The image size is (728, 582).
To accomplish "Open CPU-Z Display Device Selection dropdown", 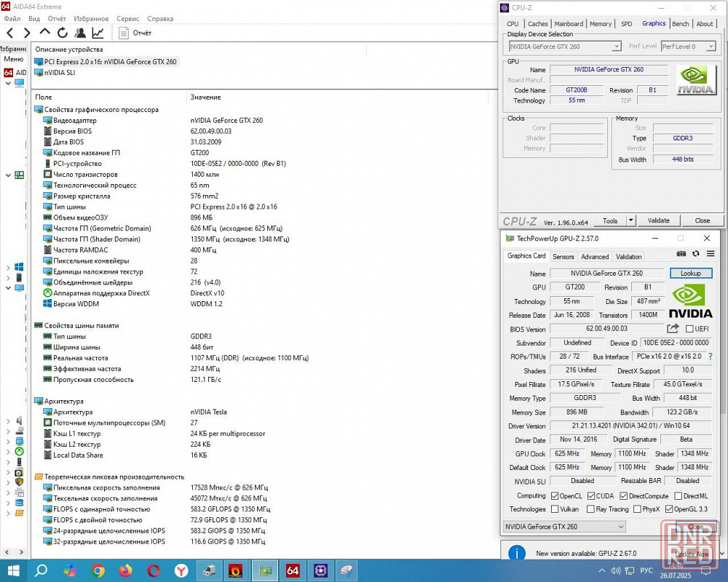I will coord(565,47).
